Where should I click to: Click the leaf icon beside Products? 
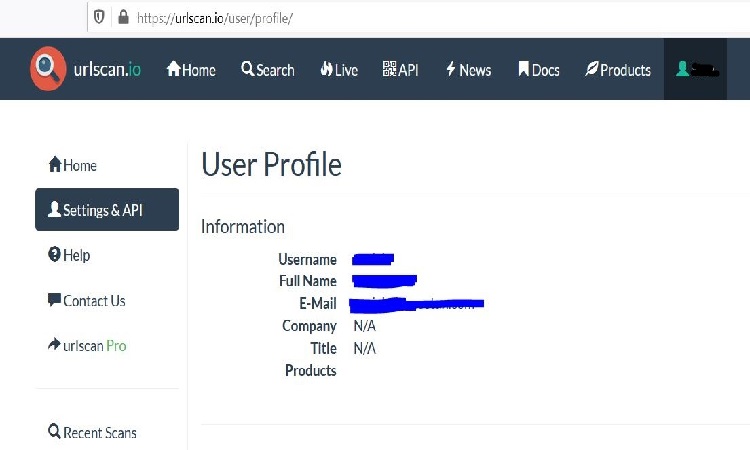point(591,69)
